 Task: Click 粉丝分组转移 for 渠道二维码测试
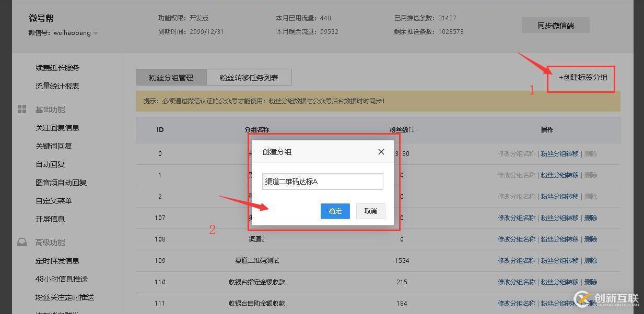pos(559,260)
